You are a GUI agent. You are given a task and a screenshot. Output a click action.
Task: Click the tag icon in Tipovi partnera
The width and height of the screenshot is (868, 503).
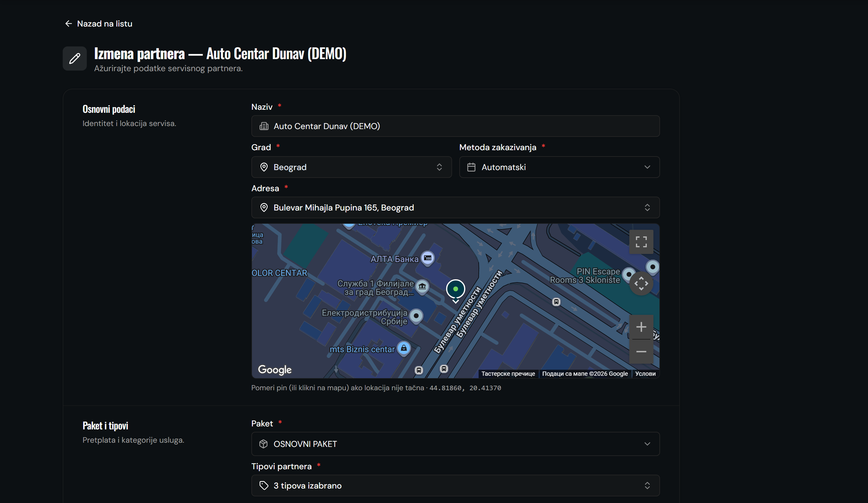click(x=264, y=486)
